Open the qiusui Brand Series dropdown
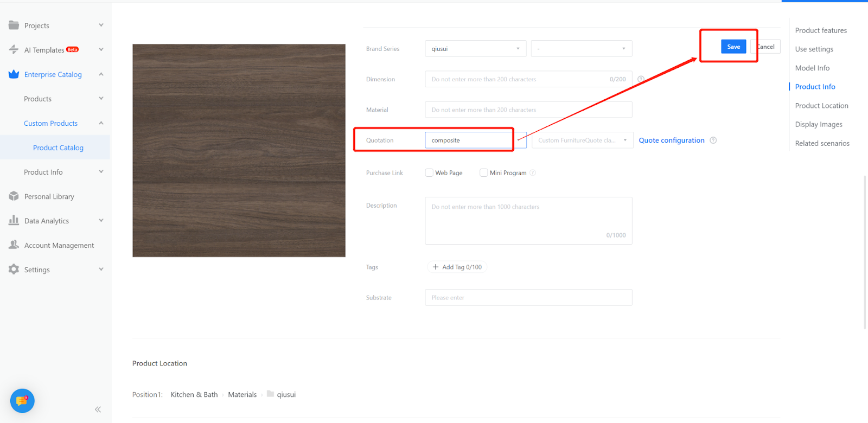 pyautogui.click(x=475, y=49)
